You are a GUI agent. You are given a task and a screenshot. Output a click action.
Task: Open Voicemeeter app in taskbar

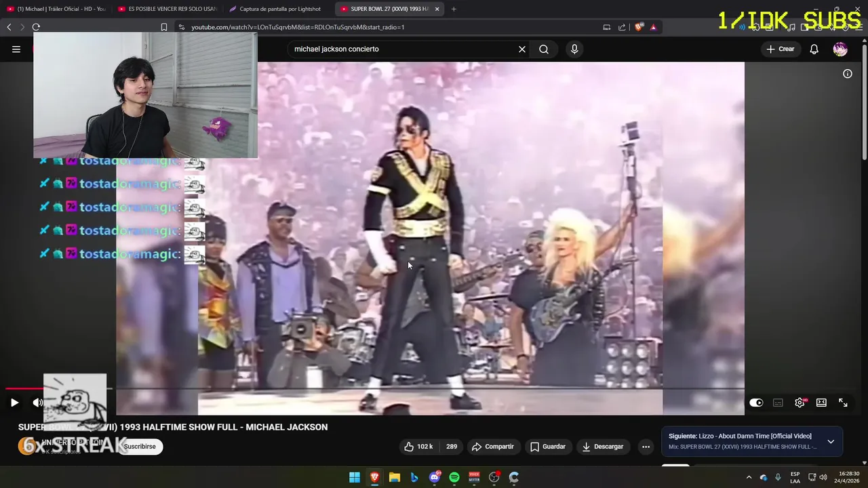474,477
